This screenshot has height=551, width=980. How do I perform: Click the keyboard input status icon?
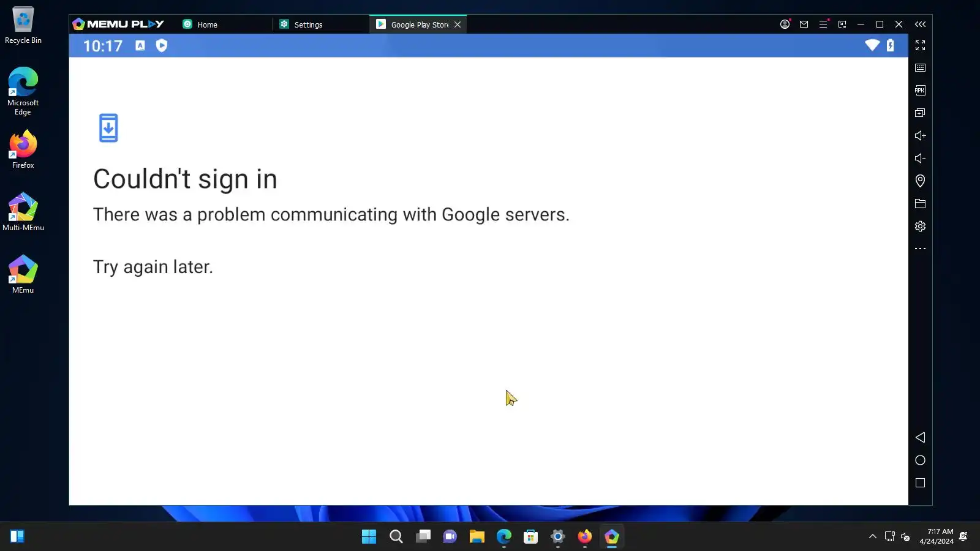click(140, 45)
